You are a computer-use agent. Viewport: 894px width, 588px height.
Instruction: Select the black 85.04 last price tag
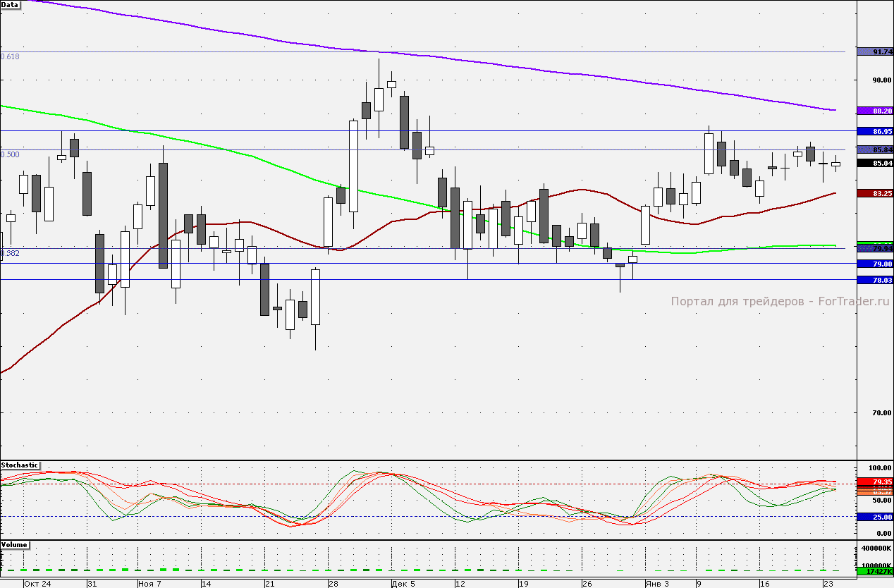coord(874,163)
